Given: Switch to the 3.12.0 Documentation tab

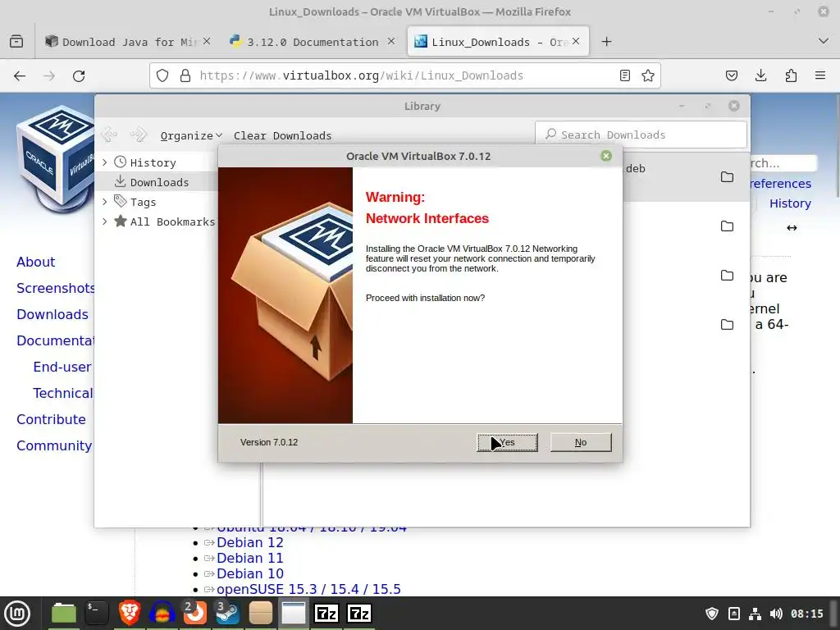Looking at the screenshot, I should [x=313, y=42].
